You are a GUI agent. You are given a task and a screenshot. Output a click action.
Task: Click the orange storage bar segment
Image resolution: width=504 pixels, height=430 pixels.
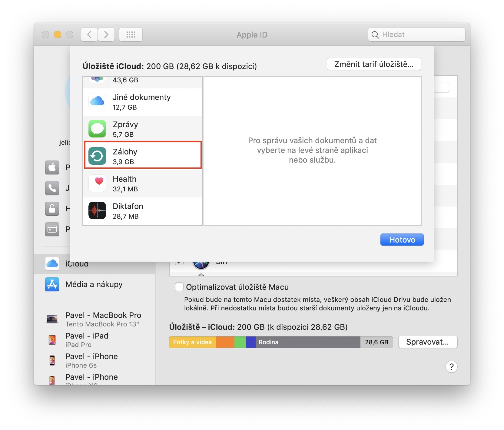[225, 342]
